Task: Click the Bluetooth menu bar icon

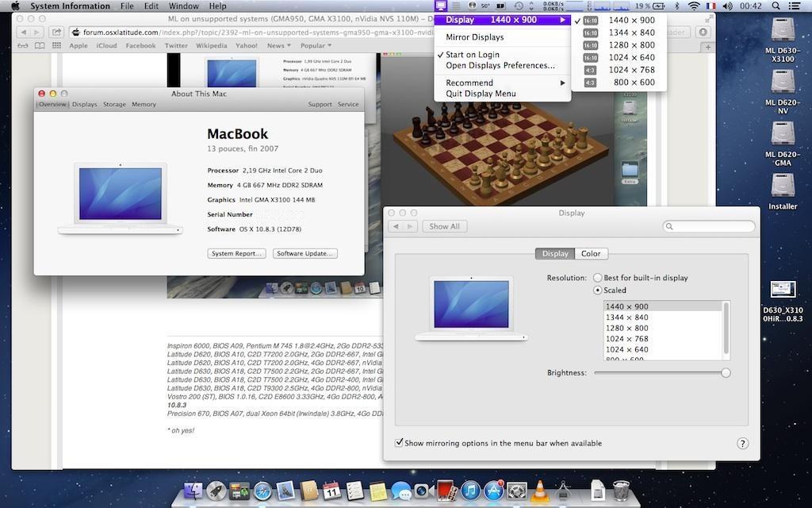Action: pos(676,6)
